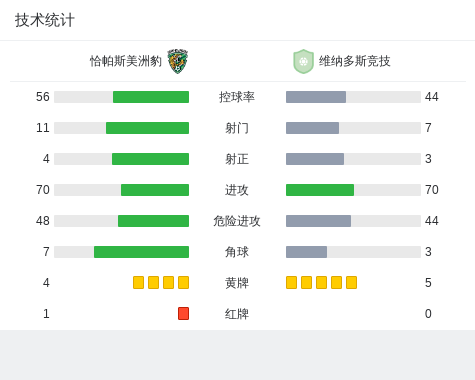Open the 恰帕斯美洲豹 team name link
Viewport: 475px width, 380px height.
pos(126,61)
